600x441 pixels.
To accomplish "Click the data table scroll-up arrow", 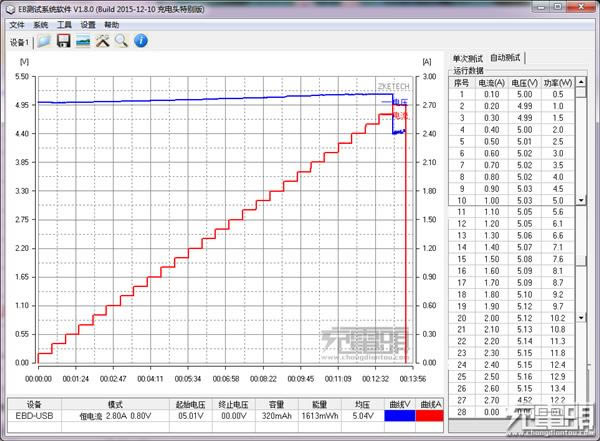I will click(582, 83).
